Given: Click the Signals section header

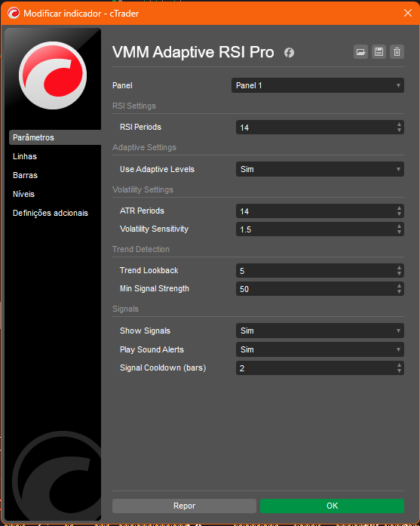Looking at the screenshot, I should [125, 309].
